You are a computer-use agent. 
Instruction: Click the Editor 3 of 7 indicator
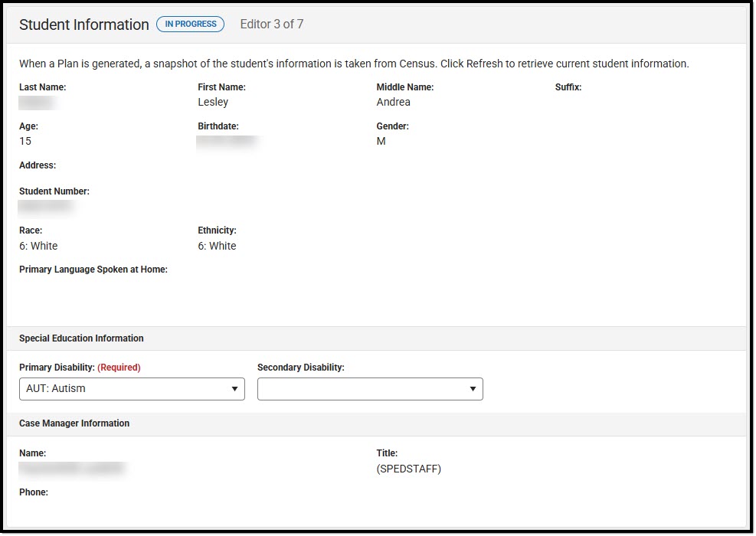point(270,24)
